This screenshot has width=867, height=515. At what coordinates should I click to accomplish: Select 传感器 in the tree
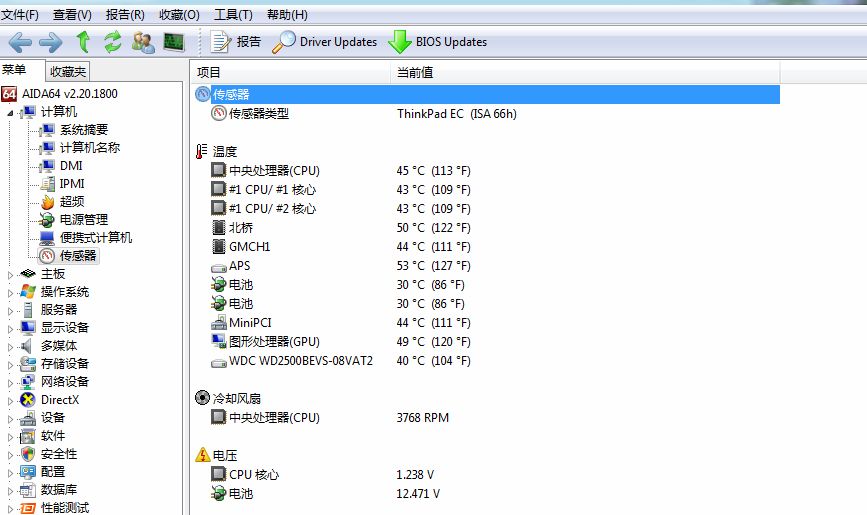(x=78, y=256)
